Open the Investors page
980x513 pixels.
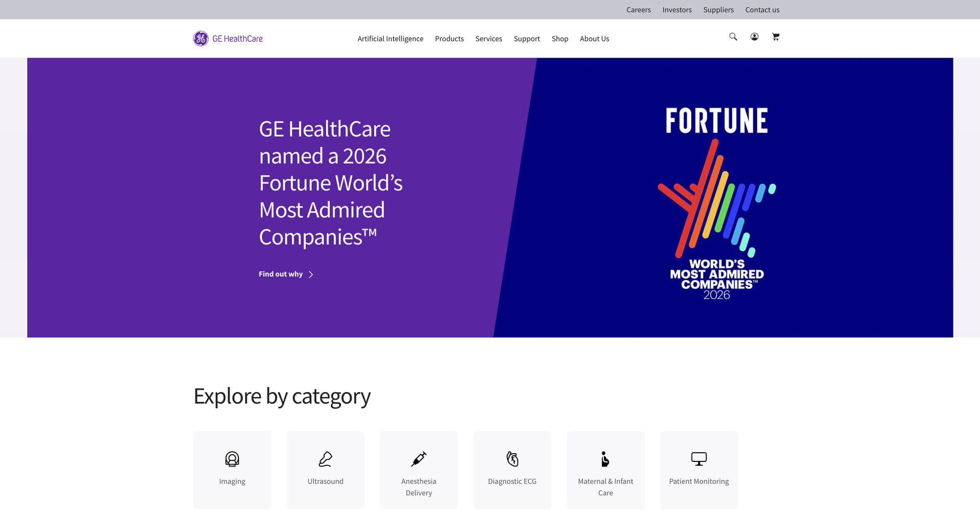point(677,9)
